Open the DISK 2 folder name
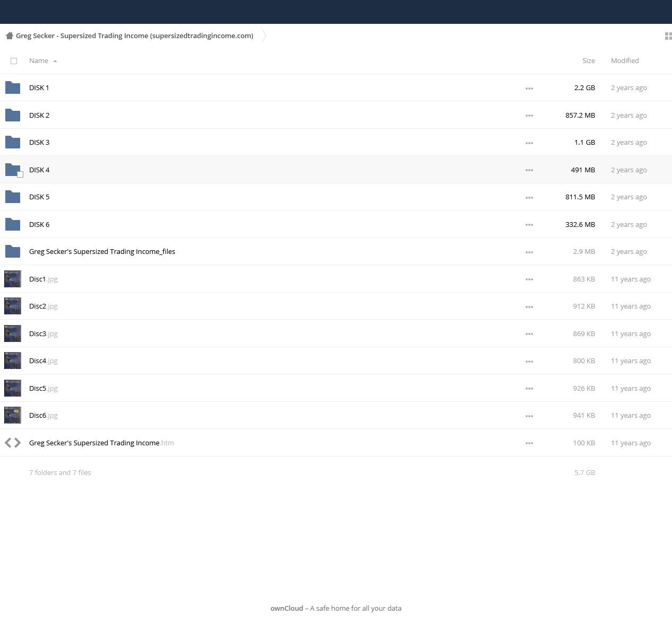672x624 pixels. 39,115
